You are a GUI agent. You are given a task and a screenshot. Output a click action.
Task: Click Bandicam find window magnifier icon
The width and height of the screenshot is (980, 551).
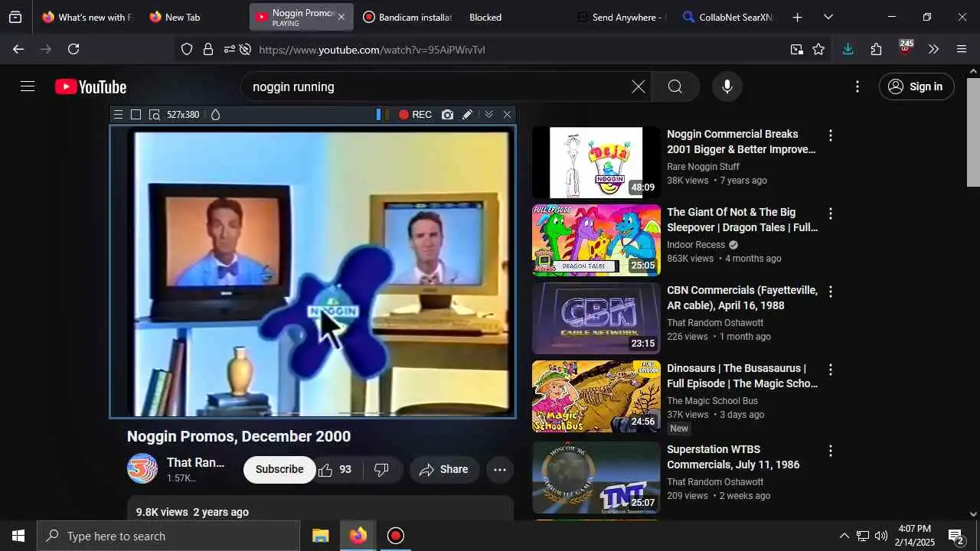[x=154, y=115]
